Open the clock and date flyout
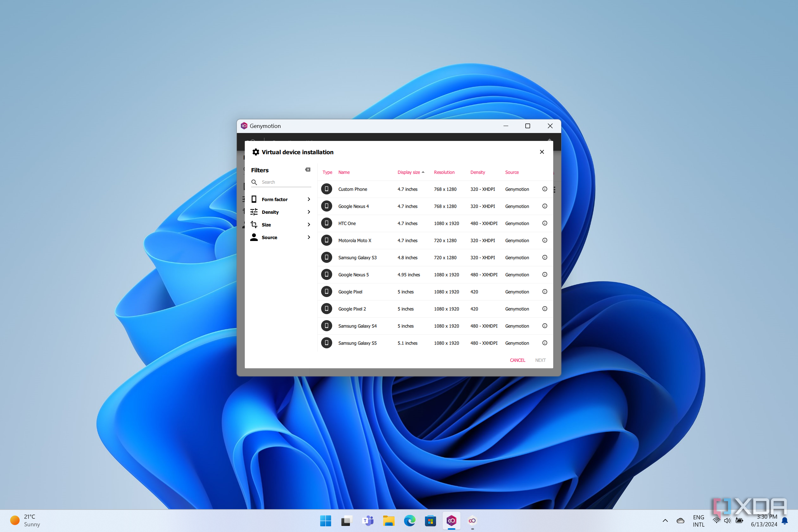Image resolution: width=798 pixels, height=532 pixels. [764, 521]
